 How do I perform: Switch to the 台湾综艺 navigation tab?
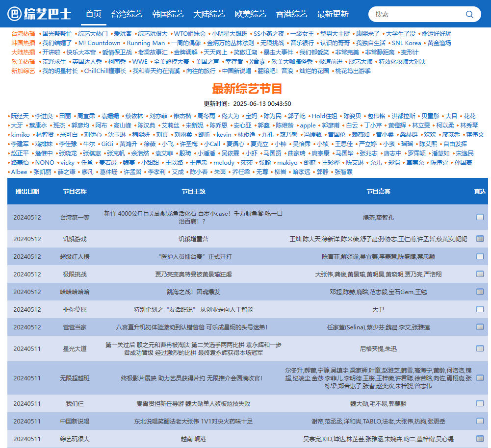pos(127,14)
